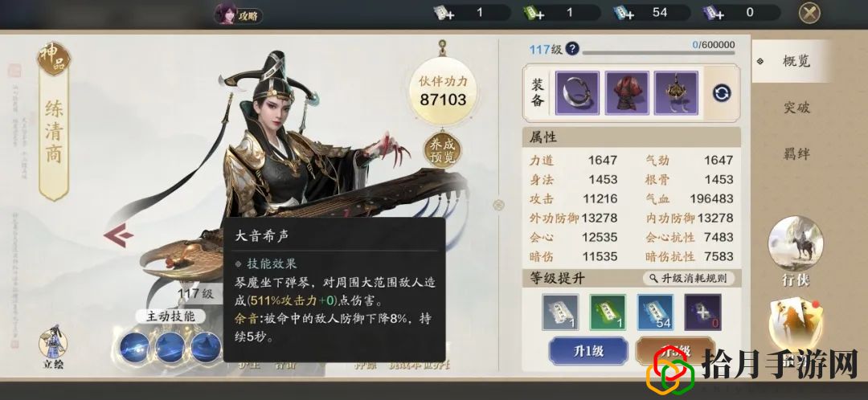868x400 pixels.
Task: Select the silver ring equipment slot
Action: pos(577,93)
